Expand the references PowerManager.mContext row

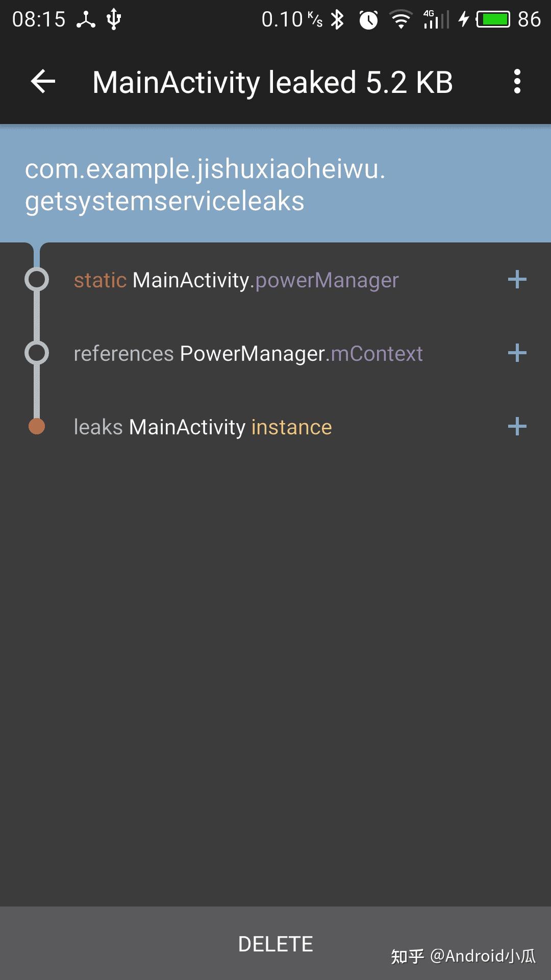coord(517,353)
